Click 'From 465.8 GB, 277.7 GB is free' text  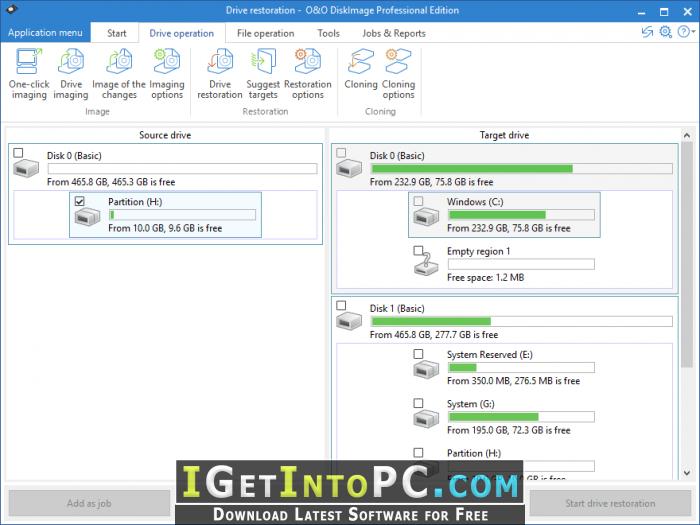tap(433, 334)
